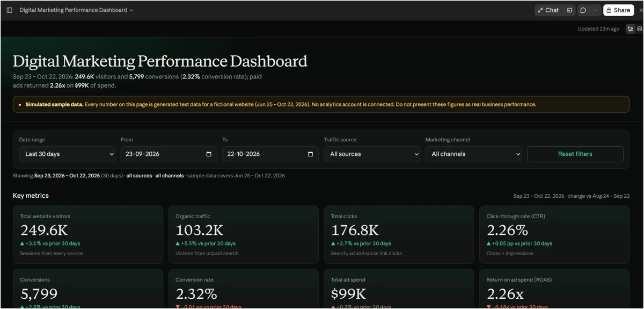Image resolution: width=644 pixels, height=309 pixels.
Task: Click the "Updated 23m ago" text
Action: [x=598, y=29]
